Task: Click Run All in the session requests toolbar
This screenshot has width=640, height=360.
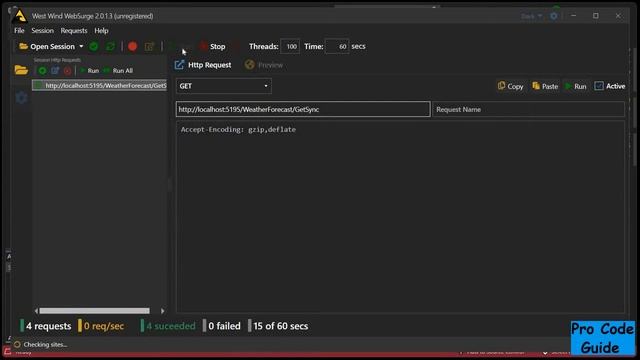Action: [118, 71]
